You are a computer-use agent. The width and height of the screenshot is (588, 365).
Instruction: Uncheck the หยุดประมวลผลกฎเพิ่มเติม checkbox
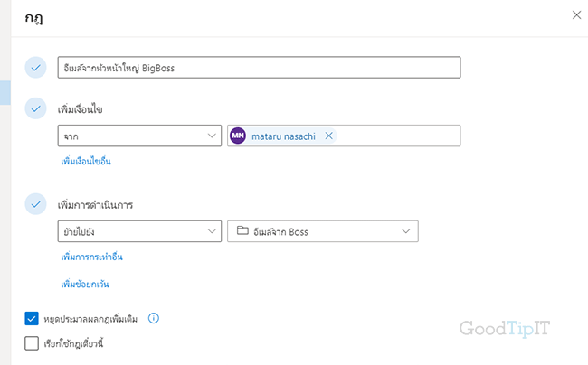pos(32,319)
